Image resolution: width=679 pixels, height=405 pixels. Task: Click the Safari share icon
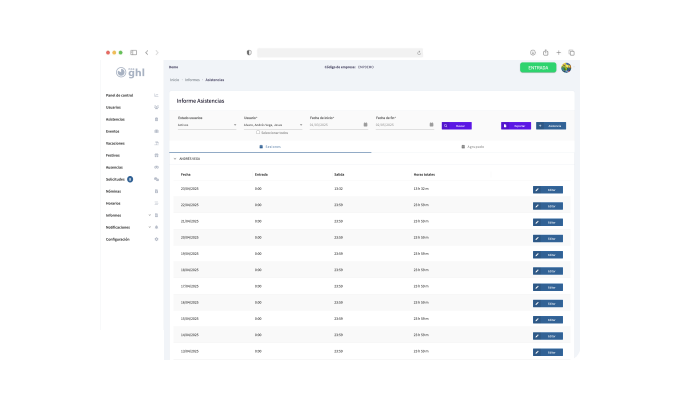pyautogui.click(x=546, y=52)
